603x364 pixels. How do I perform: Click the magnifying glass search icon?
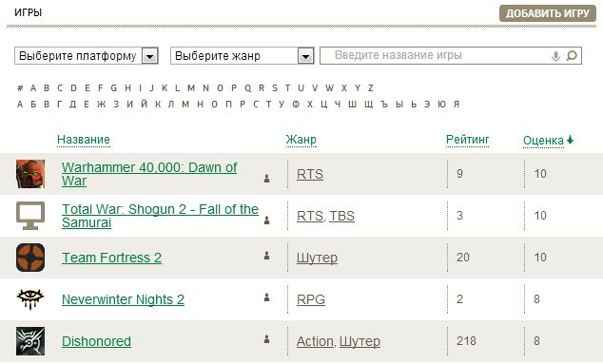point(572,56)
